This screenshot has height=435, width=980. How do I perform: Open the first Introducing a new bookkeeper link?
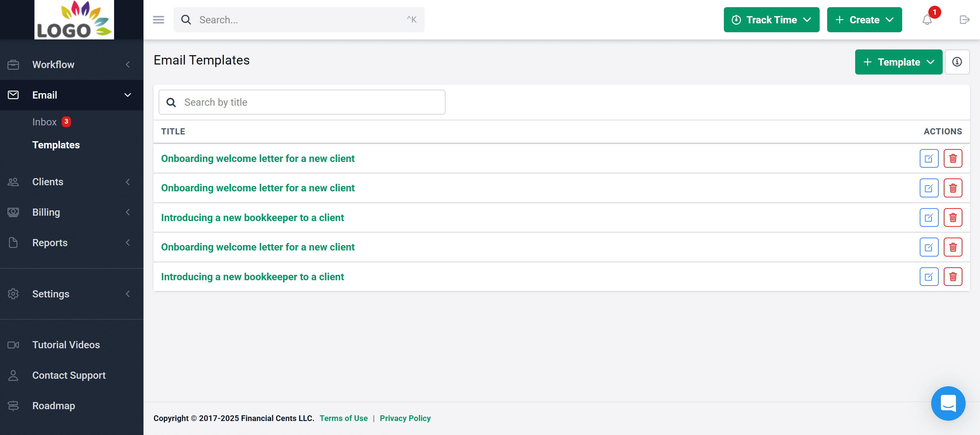(252, 218)
